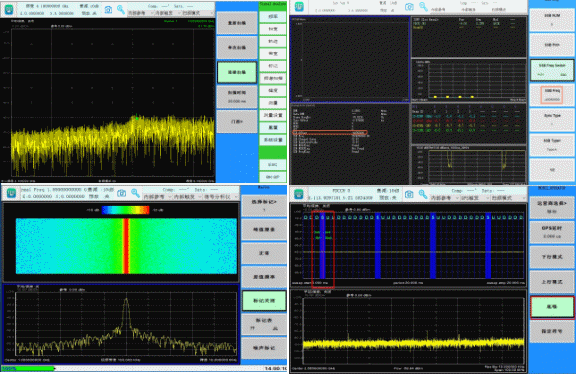Click the magnifier zoom icon in top-right pane
Viewport: 576px width, 374px height.
pos(423,6)
